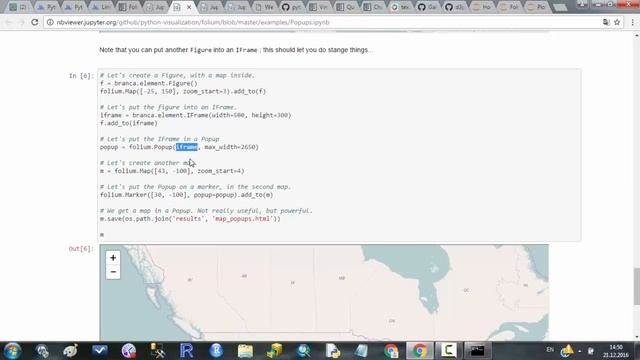This screenshot has height=360, width=640.
Task: Open the warning notification tray icon
Action: (567, 350)
